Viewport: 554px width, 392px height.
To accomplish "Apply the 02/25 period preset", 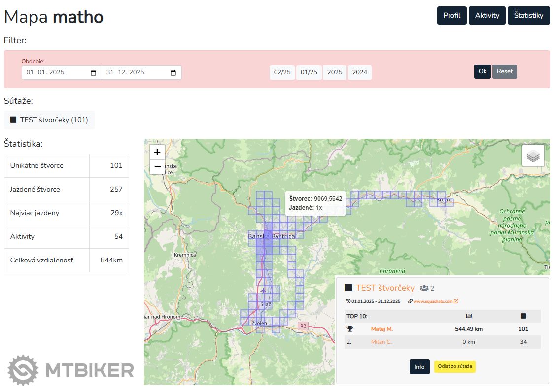I will (x=282, y=72).
